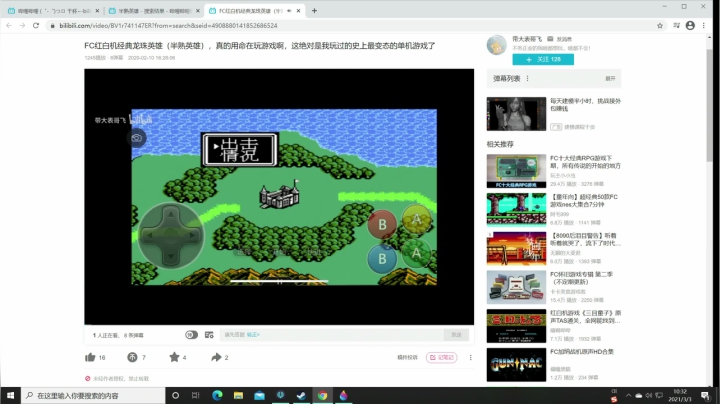Viewport: 720px width, 404px height.
Task: Click the Windows taskbar search box
Action: [93, 395]
